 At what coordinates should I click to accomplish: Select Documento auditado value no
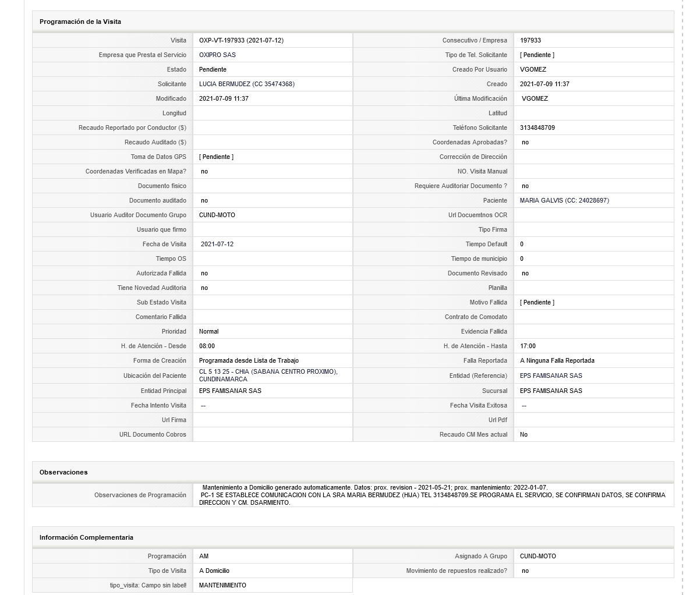pyautogui.click(x=204, y=200)
